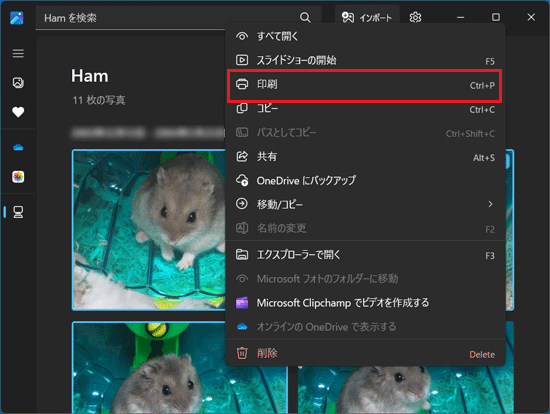The image size is (550, 414).
Task: Click the Ham folder title
Action: (90, 76)
